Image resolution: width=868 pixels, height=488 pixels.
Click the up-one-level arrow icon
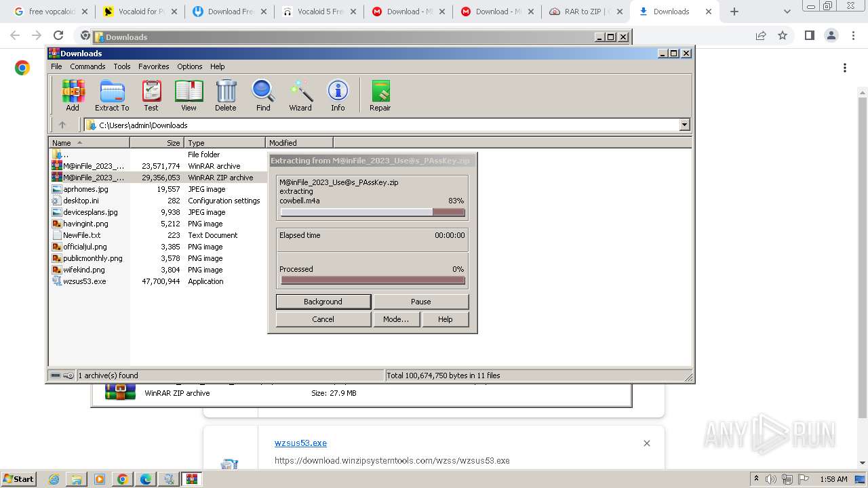click(x=62, y=125)
